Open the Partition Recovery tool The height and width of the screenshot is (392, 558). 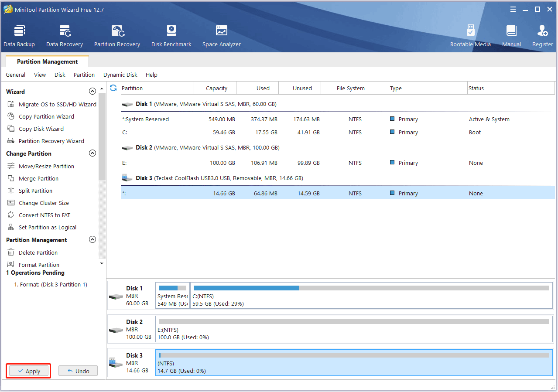[117, 36]
